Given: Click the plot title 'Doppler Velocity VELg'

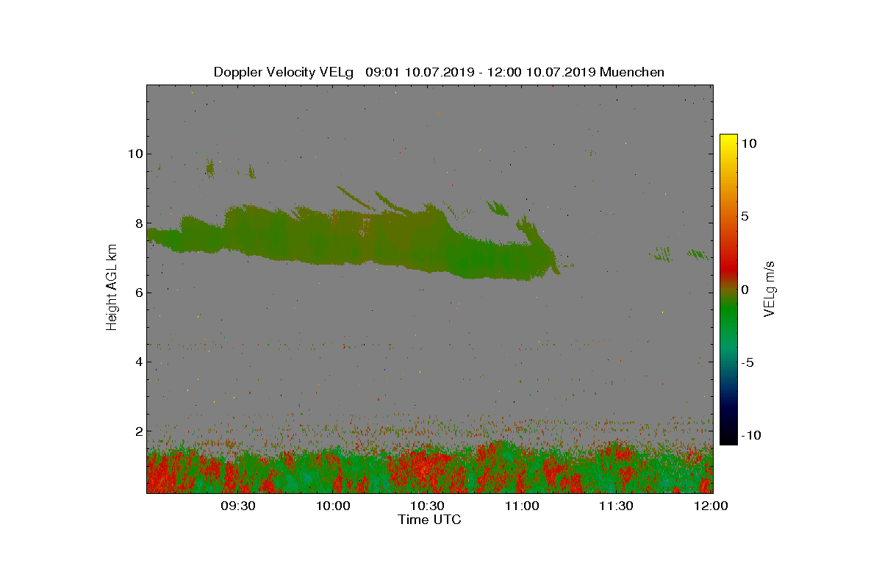Looking at the screenshot, I should point(284,72).
